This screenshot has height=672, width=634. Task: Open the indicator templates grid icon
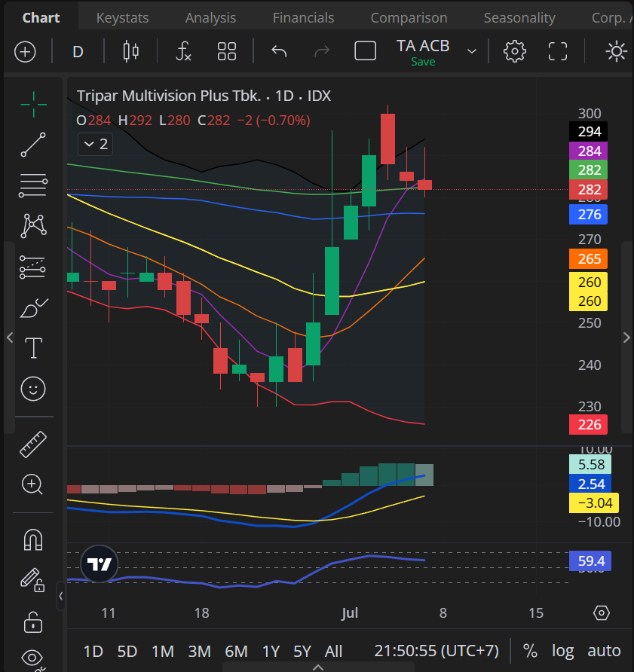click(x=226, y=52)
